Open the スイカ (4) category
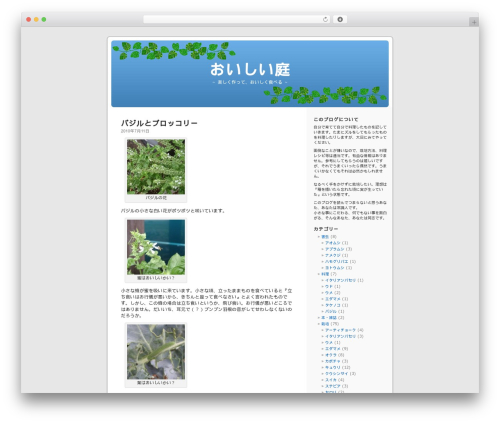The width and height of the screenshot is (500, 423). 331,380
